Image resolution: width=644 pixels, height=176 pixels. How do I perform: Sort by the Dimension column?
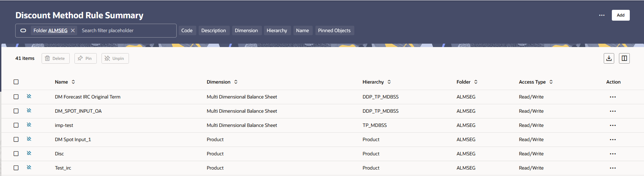click(x=236, y=82)
